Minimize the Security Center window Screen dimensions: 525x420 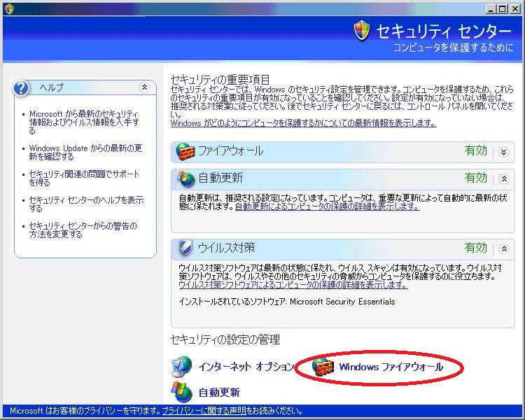pyautogui.click(x=491, y=9)
